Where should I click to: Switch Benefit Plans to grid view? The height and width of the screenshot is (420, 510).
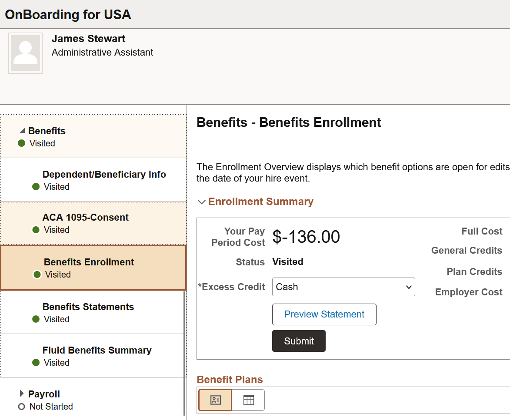pos(248,400)
